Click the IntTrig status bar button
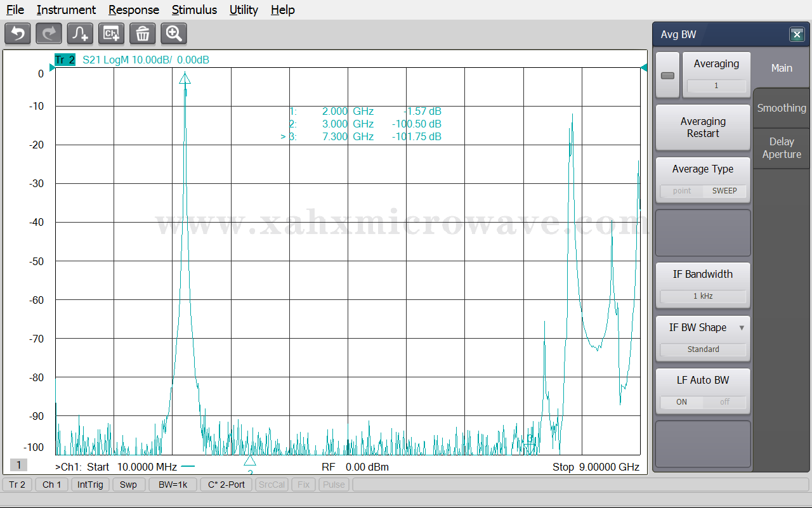The image size is (812, 508). point(90,485)
